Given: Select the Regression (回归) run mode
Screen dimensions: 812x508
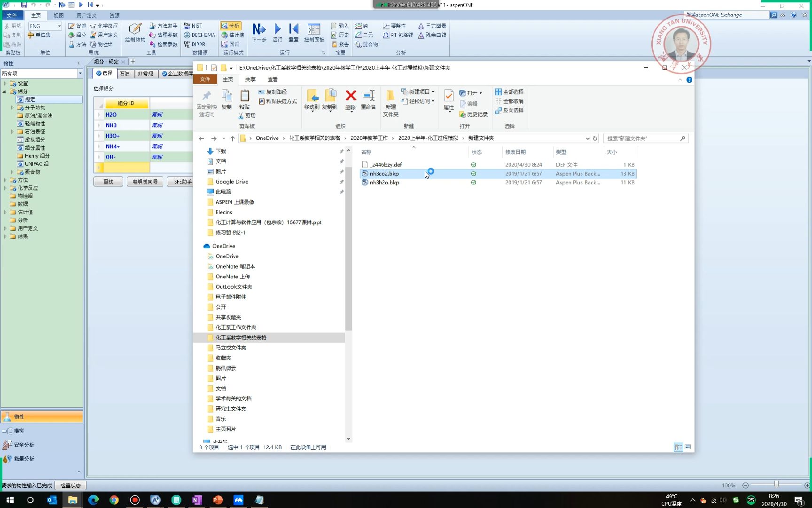Looking at the screenshot, I should pyautogui.click(x=231, y=44).
